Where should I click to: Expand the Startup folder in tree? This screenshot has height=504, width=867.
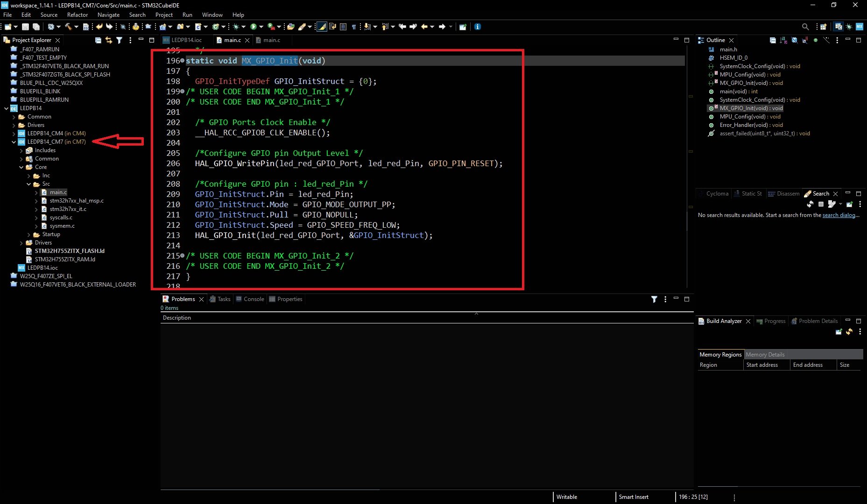tap(29, 234)
